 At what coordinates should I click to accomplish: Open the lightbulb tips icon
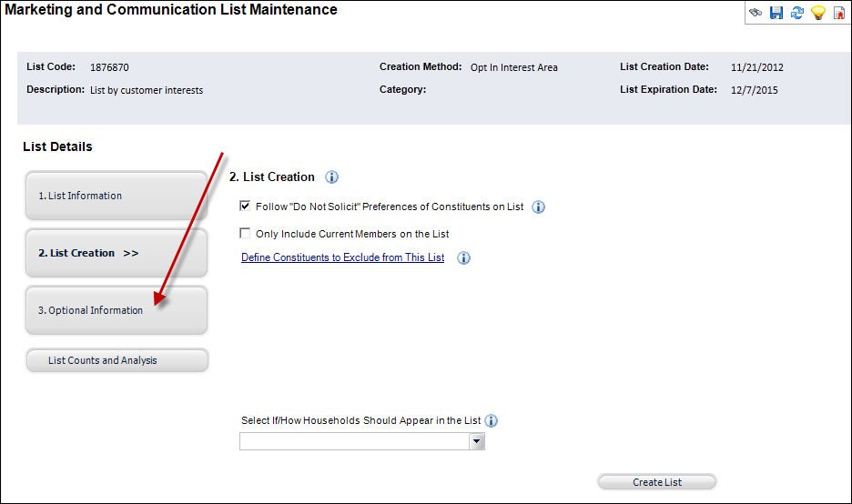click(818, 13)
